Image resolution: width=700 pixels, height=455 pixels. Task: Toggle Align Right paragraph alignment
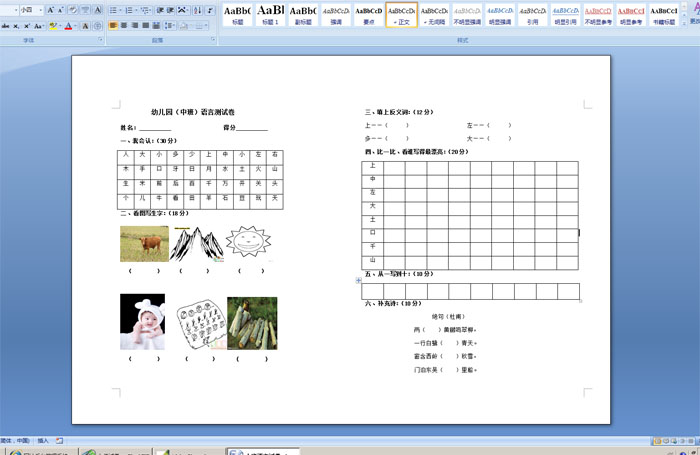135,26
